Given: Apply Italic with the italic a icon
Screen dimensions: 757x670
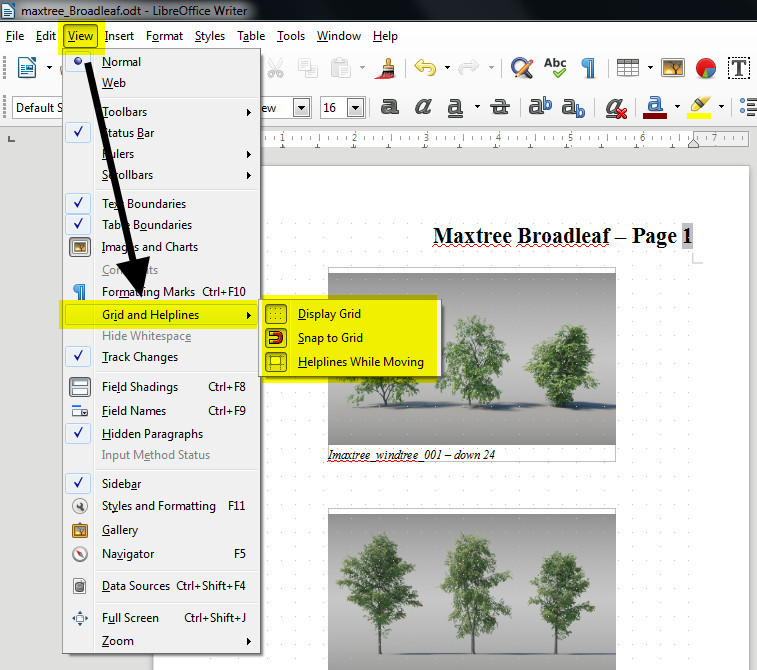Looking at the screenshot, I should click(423, 107).
